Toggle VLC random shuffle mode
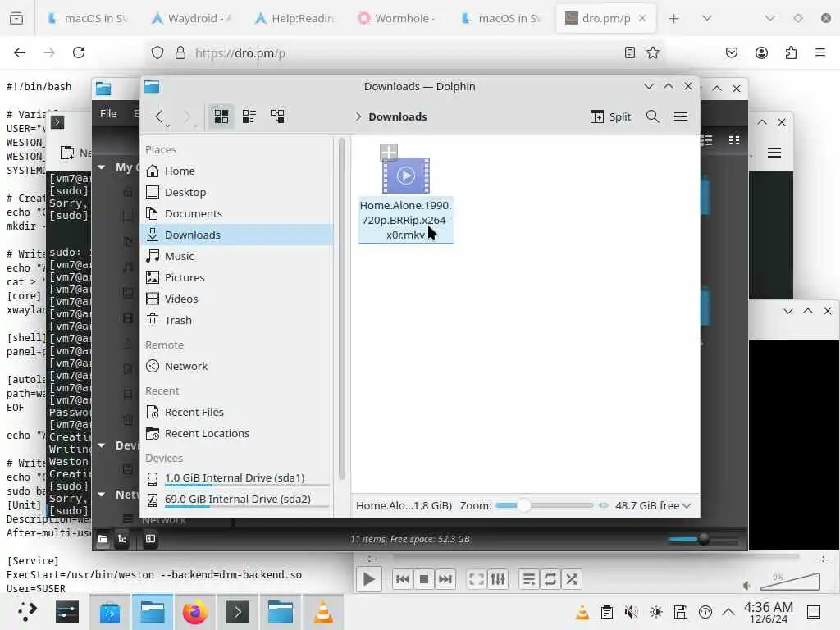Viewport: 840px width, 630px height. pos(572,579)
